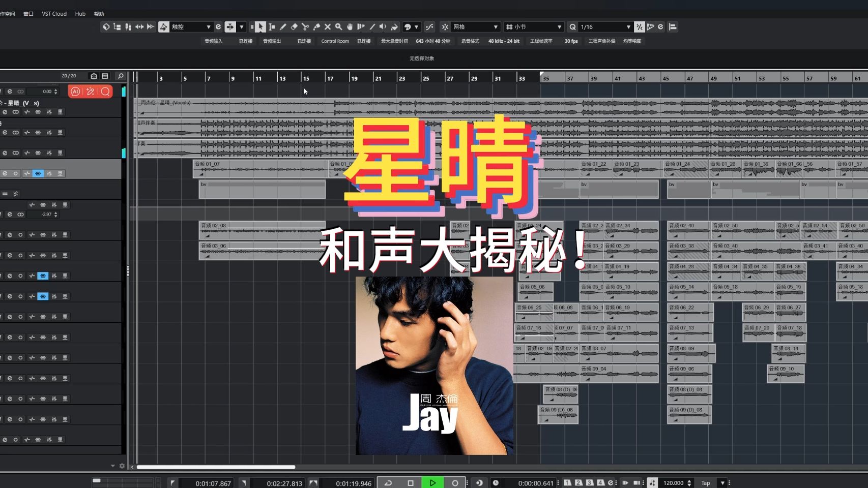The width and height of the screenshot is (868, 488).
Task: Click the left locator marker icon
Action: [172, 483]
